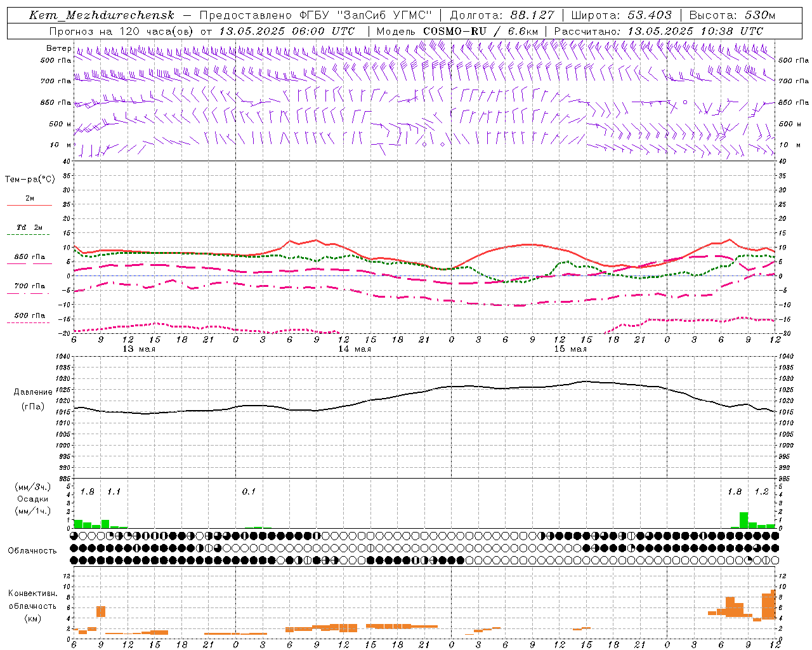Click the 0.1 precipitation value

click(x=249, y=492)
